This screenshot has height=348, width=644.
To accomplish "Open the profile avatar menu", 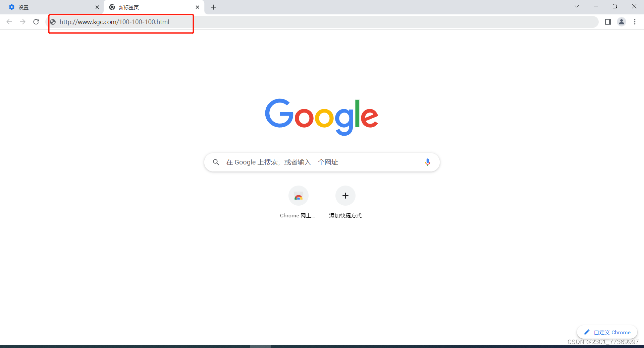I will click(x=622, y=22).
